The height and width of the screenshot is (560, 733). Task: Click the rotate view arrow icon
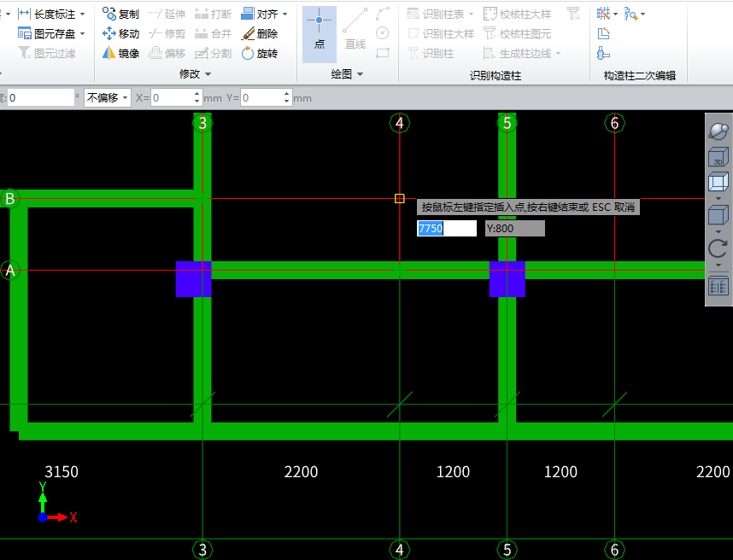718,248
